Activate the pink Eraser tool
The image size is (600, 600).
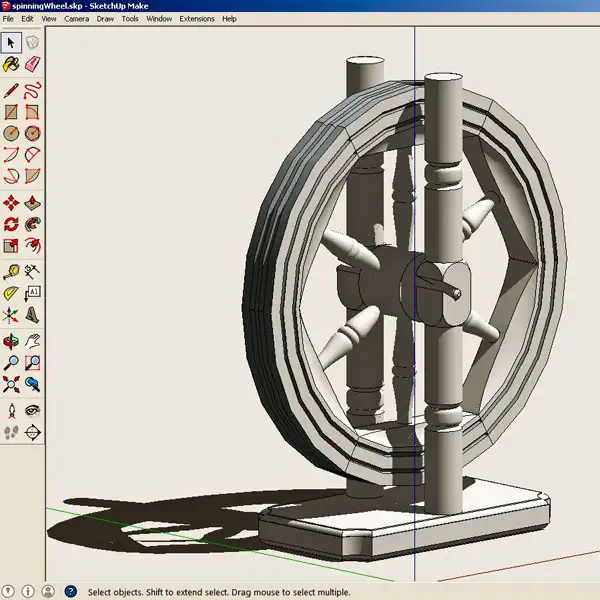pyautogui.click(x=33, y=64)
